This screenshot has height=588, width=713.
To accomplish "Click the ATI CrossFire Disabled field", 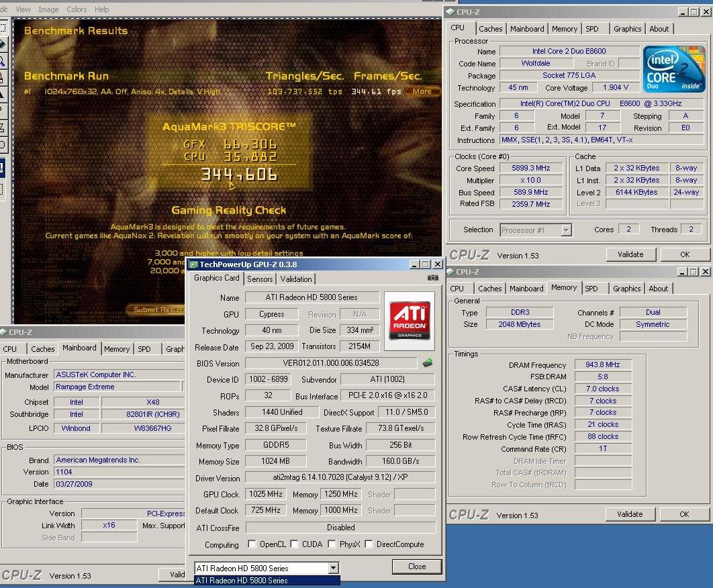I will (340, 528).
